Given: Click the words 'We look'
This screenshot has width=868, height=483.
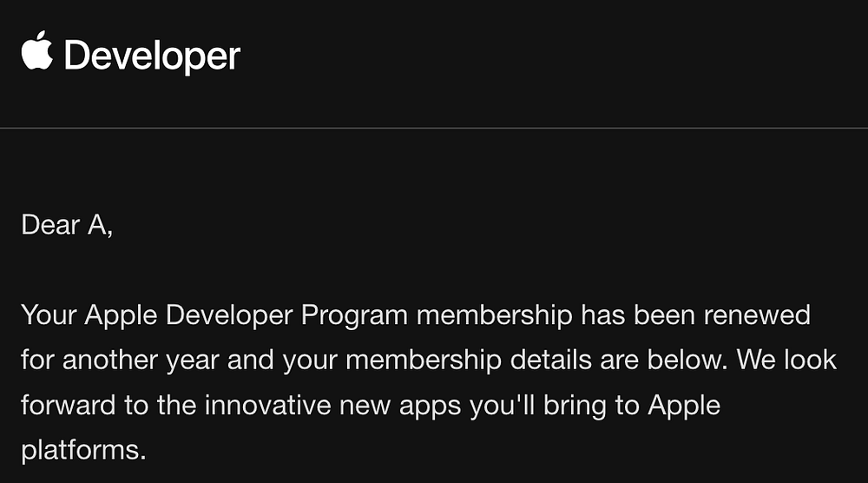Looking at the screenshot, I should point(786,360).
